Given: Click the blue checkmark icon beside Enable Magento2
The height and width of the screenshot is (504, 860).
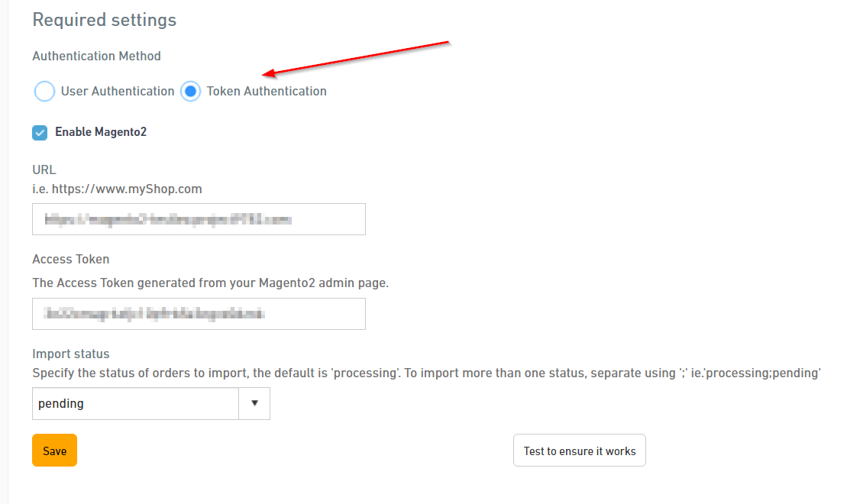Looking at the screenshot, I should pyautogui.click(x=40, y=133).
